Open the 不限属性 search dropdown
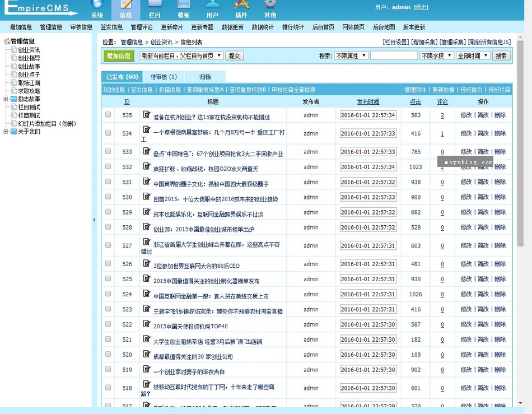 351,55
